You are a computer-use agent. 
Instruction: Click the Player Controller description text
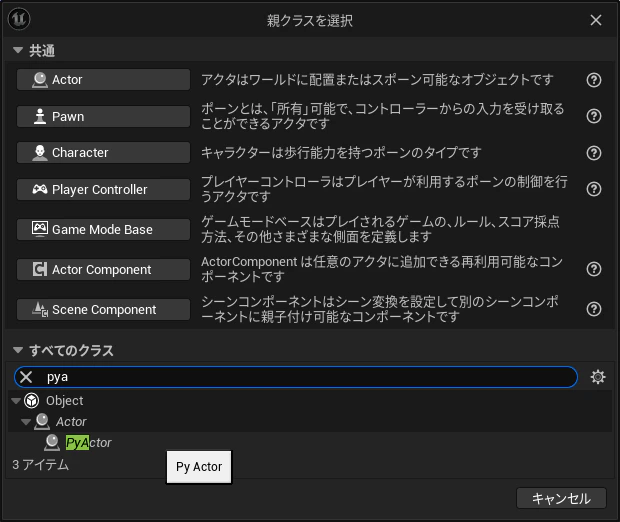pos(384,189)
